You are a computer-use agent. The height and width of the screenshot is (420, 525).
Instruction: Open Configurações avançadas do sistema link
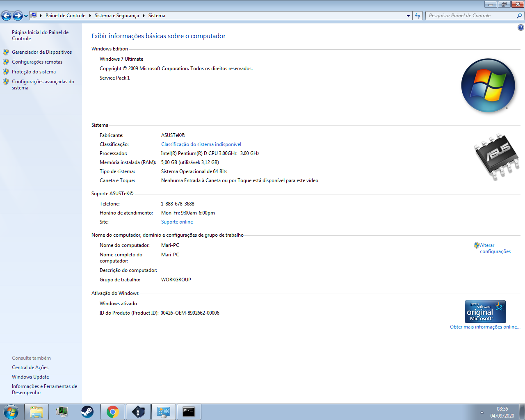[x=43, y=84]
